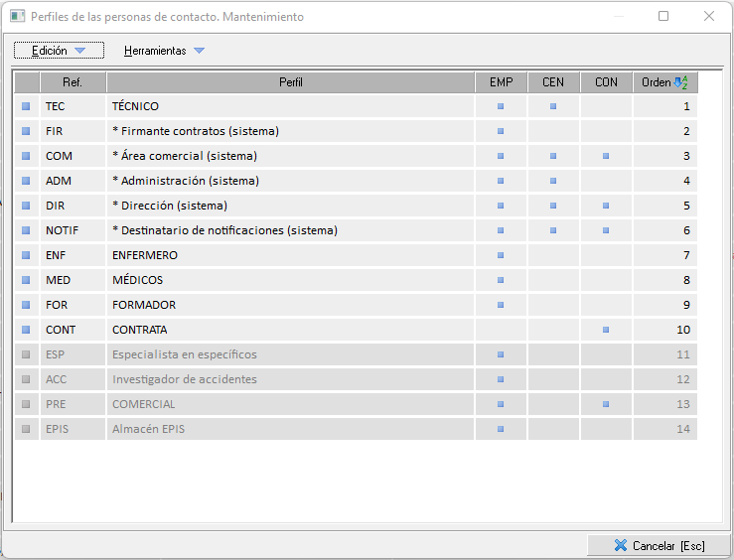This screenshot has height=560, width=734.
Task: Click the app icon in the title bar
Action: [x=17, y=17]
